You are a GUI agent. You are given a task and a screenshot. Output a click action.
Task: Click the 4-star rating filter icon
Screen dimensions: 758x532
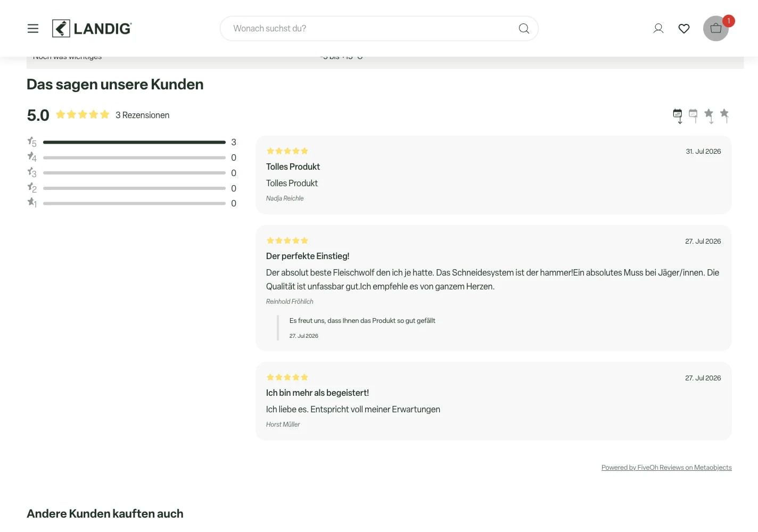[32, 157]
